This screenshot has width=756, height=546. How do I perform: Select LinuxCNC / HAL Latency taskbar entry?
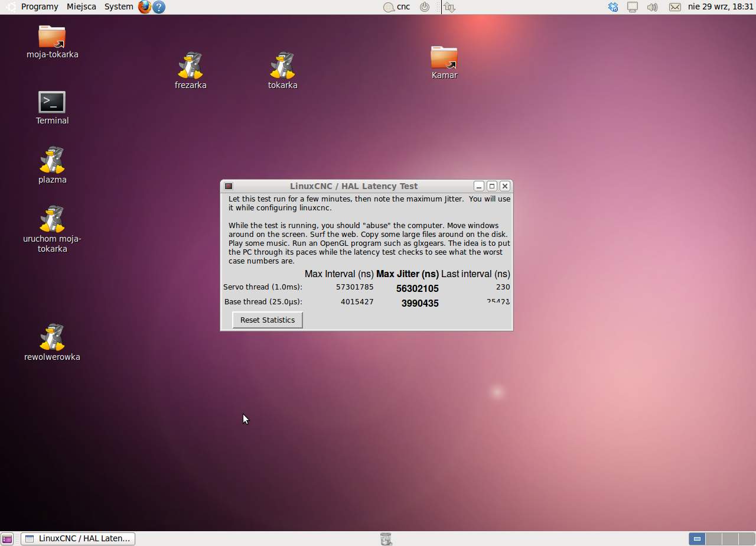click(x=78, y=538)
